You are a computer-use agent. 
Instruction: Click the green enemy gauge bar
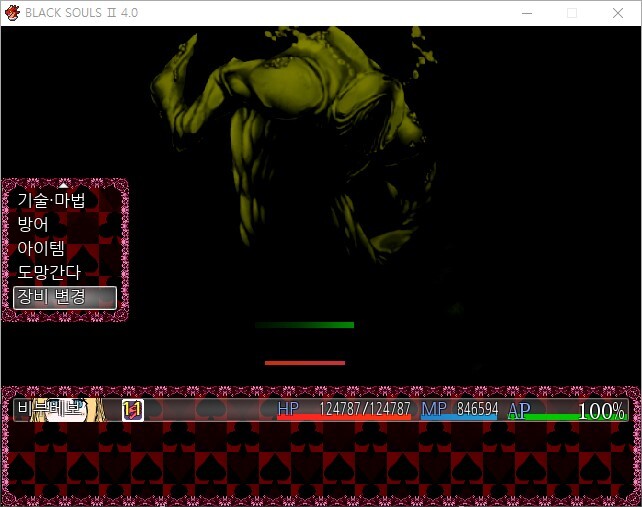(304, 325)
